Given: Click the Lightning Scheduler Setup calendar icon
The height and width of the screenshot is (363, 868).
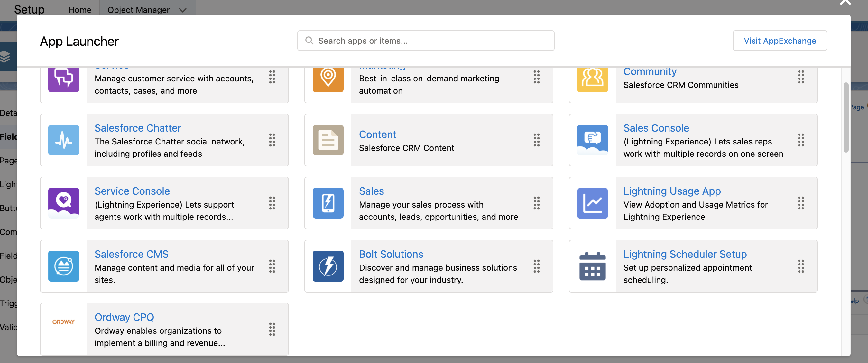Looking at the screenshot, I should [x=592, y=266].
